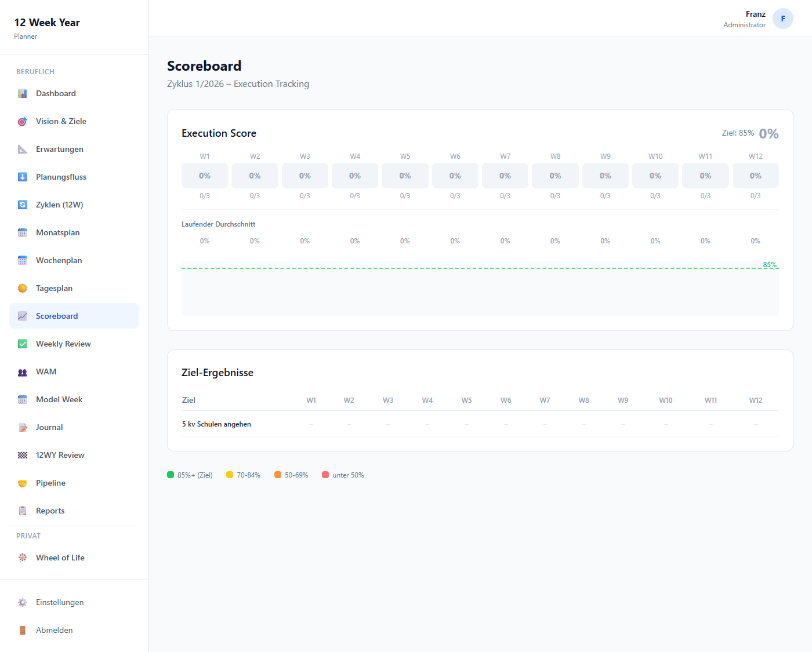Click the Einstellungen gear icon
Screen dimensions: 812x652
tap(23, 602)
